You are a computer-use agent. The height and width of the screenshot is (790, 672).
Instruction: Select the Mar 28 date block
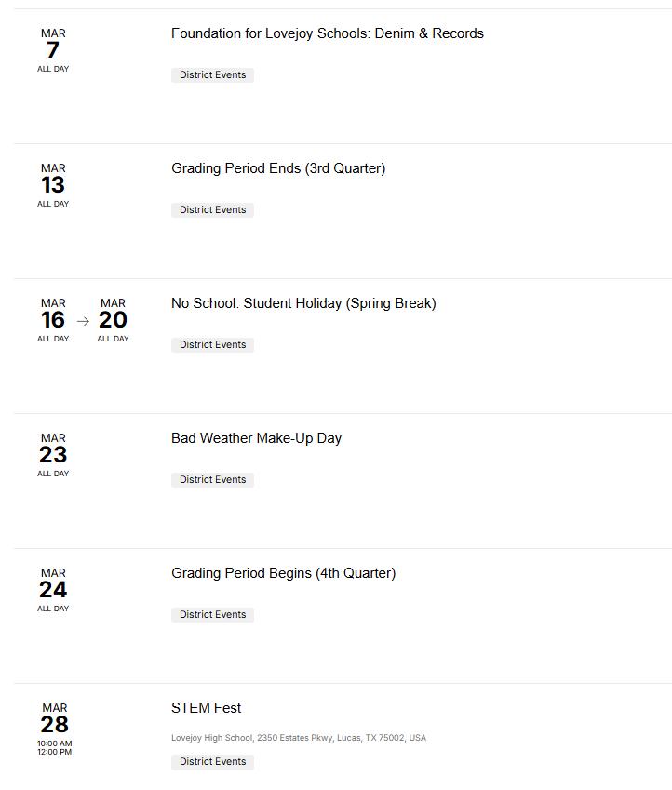click(x=54, y=730)
